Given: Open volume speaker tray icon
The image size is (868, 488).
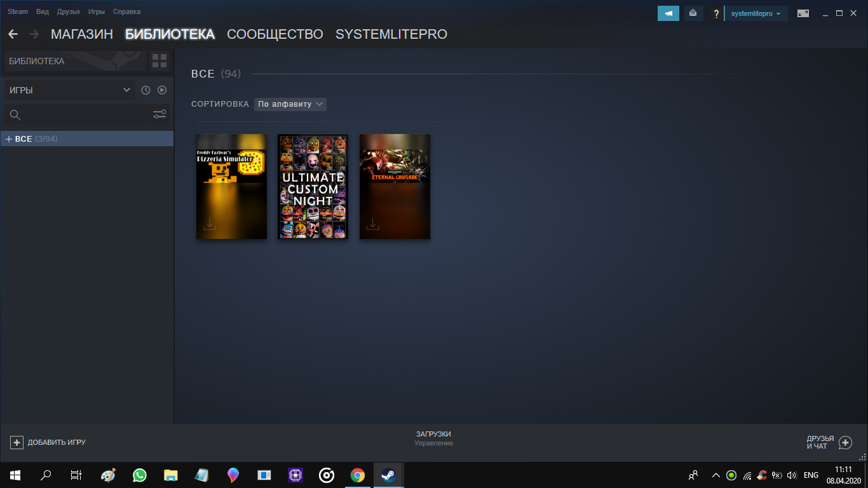Looking at the screenshot, I should [x=792, y=475].
